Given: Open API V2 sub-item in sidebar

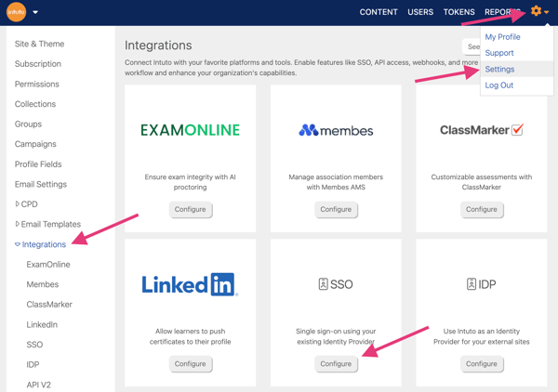Looking at the screenshot, I should 38,385.
